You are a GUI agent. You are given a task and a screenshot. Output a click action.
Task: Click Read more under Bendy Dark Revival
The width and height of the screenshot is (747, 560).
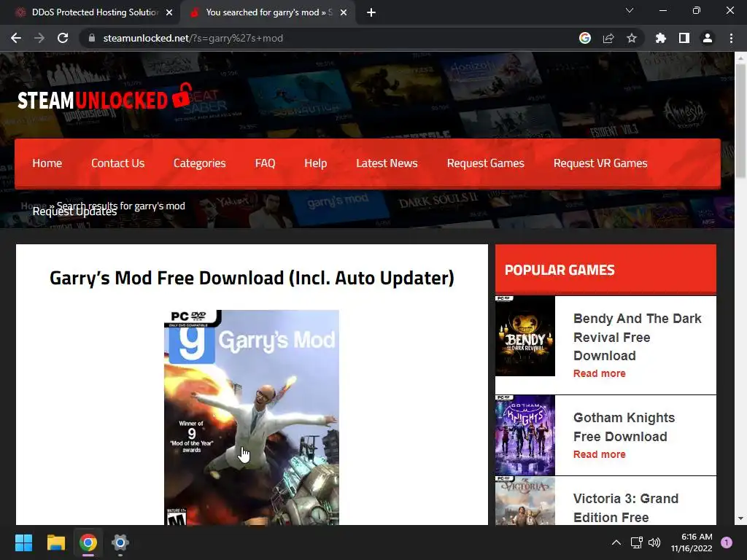pos(600,373)
